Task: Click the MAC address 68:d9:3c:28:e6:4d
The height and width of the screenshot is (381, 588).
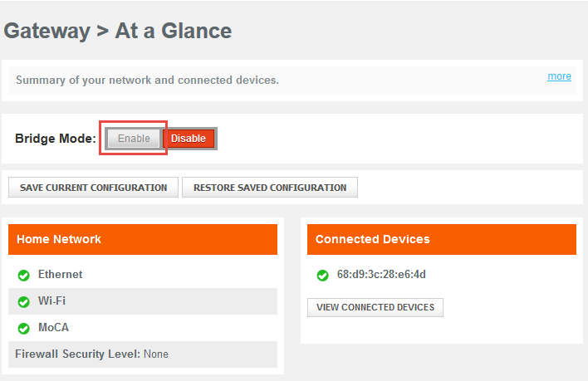Action: 381,275
